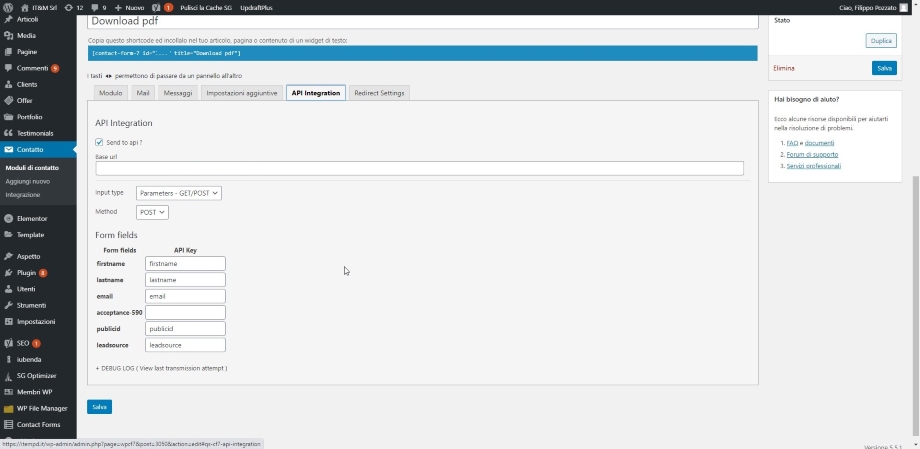The width and height of the screenshot is (920, 449).
Task: Click the Base url input field
Action: coord(419,168)
